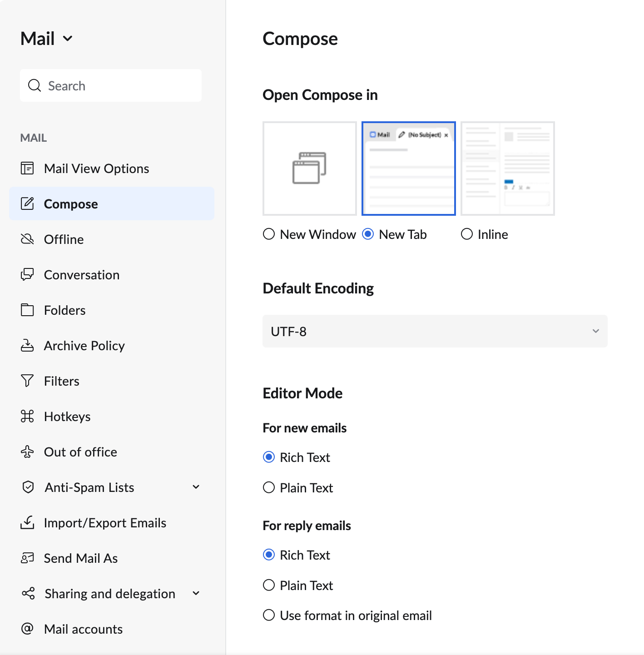
Task: Open Send Mail As settings
Action: [81, 558]
